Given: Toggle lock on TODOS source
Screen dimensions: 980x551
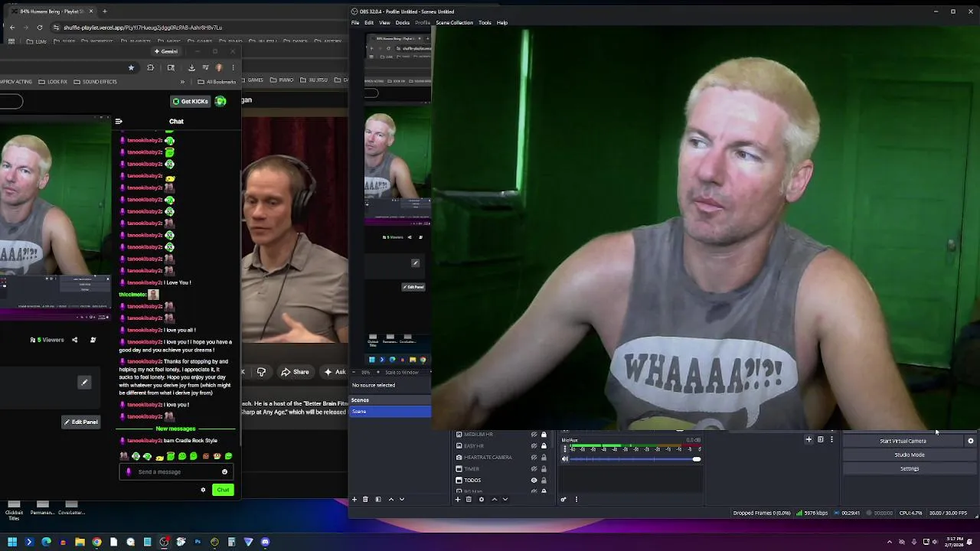Looking at the screenshot, I should [544, 480].
